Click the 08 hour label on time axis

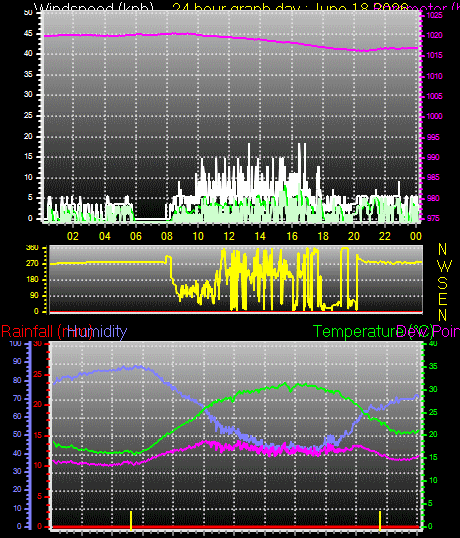pos(167,236)
